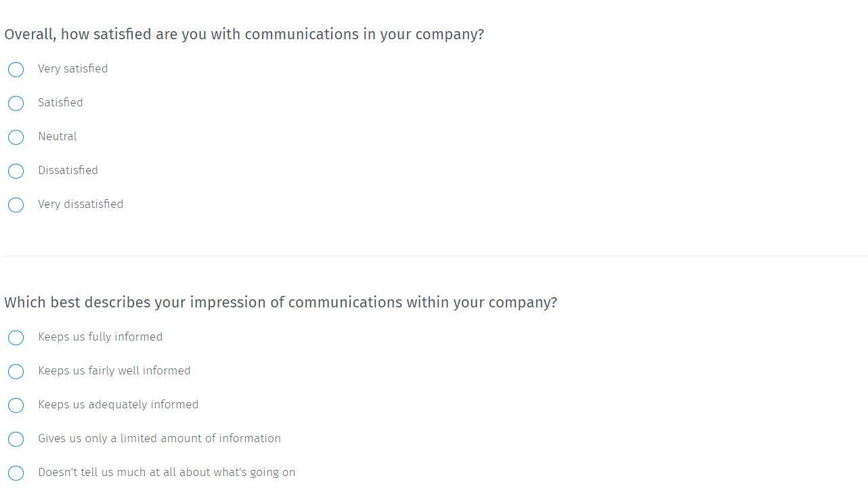Click the 'Keeps us fairly well informed' label
Viewport: 868px width, 497px height.
[x=114, y=370]
